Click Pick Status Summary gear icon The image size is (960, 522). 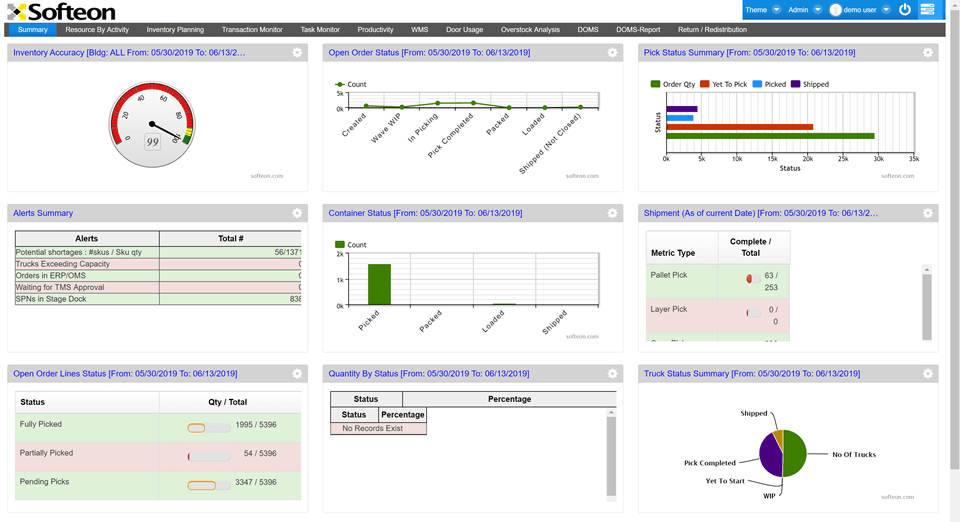928,53
